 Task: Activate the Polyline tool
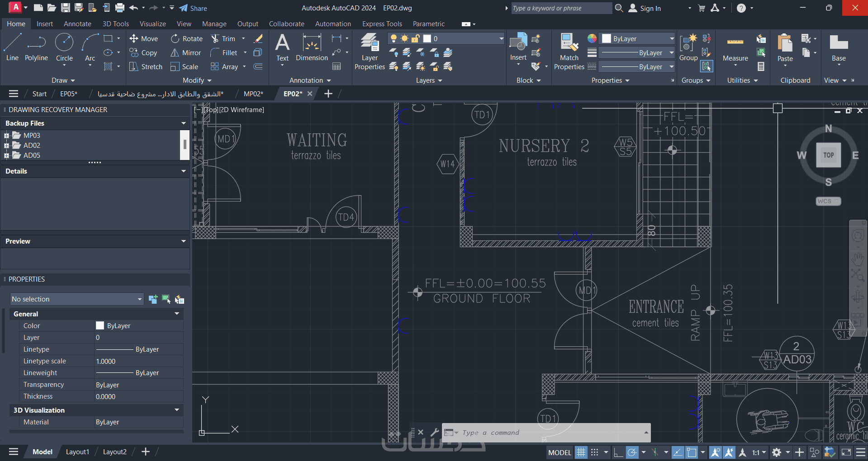(x=36, y=47)
